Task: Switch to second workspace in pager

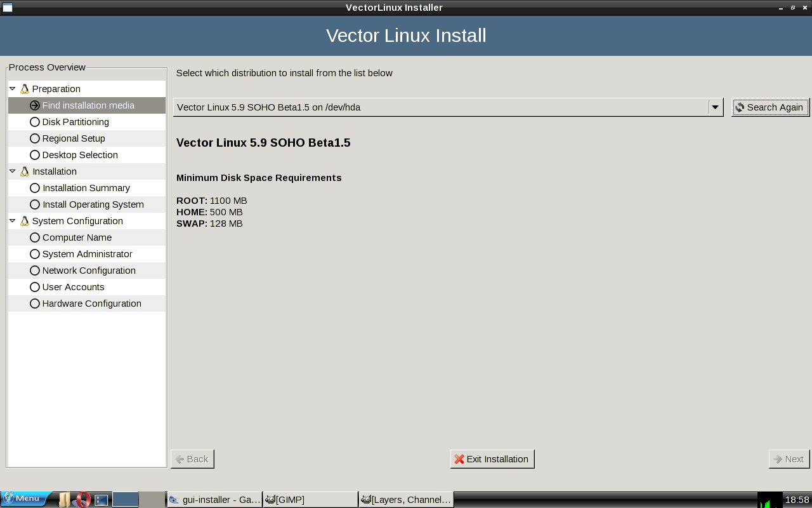Action: 152,500
